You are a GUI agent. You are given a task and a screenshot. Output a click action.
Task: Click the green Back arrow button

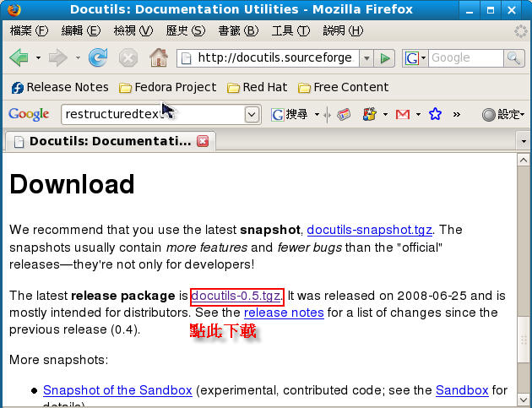(x=19, y=57)
